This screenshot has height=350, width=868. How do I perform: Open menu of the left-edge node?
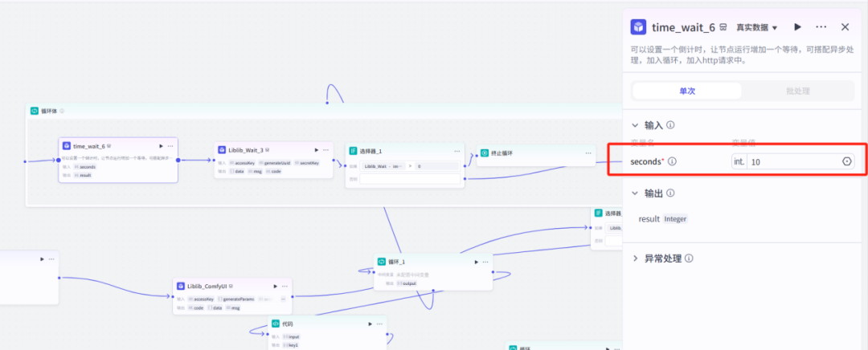[51, 258]
